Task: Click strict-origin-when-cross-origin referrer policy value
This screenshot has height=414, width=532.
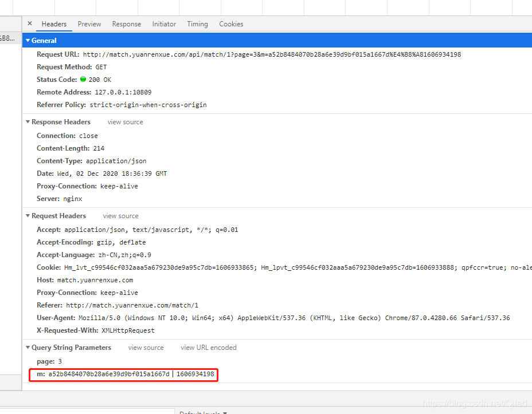Action: click(x=148, y=105)
